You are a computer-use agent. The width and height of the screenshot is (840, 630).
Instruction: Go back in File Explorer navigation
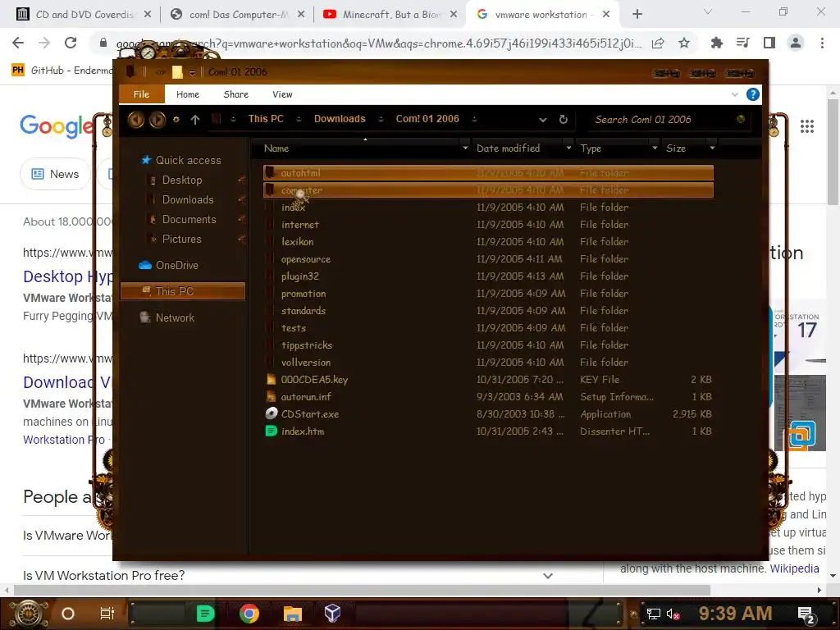(x=135, y=120)
